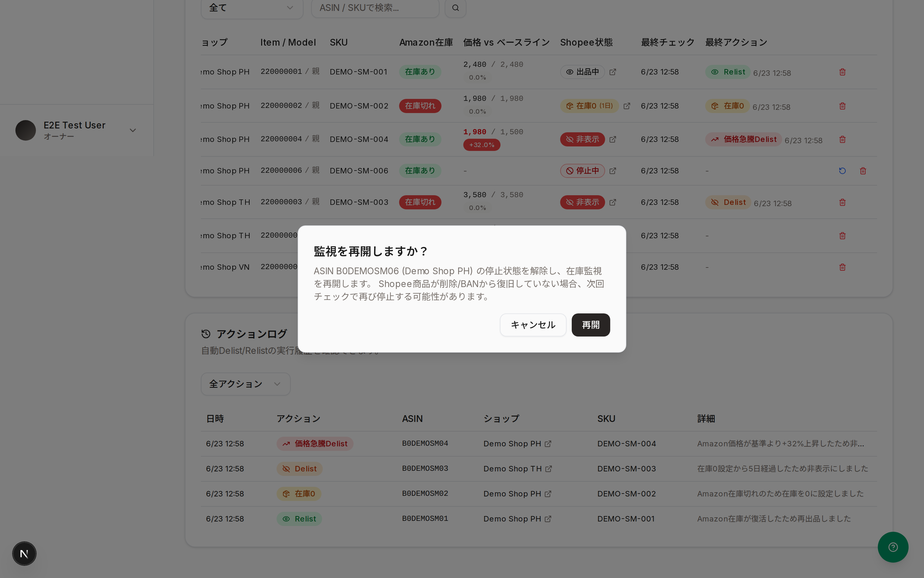Click the 在庫0 (1日) Shopee status badge
Screen dimensions: 924x578
pos(589,106)
